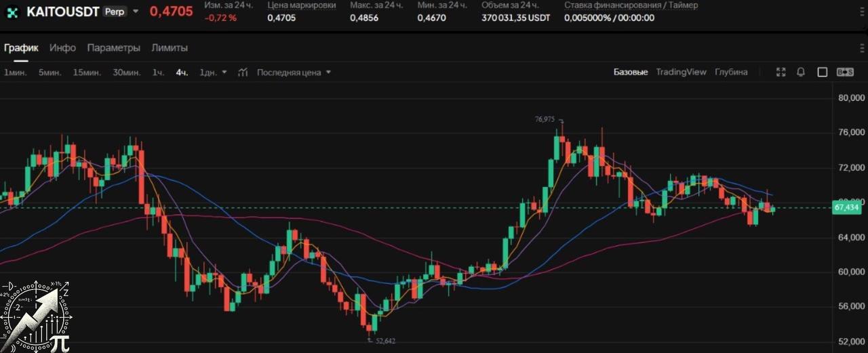Viewport: 868px width, 353px height.
Task: Switch to the Инфо tab
Action: click(x=62, y=48)
